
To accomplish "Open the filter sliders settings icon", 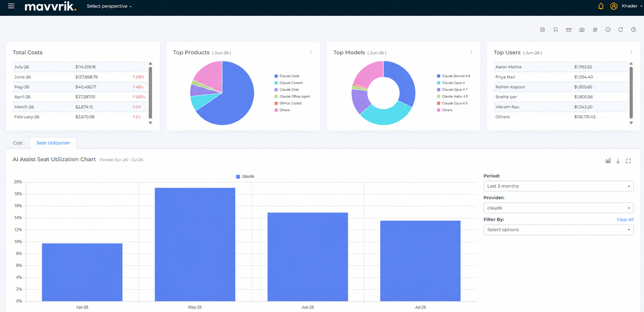I will point(595,30).
